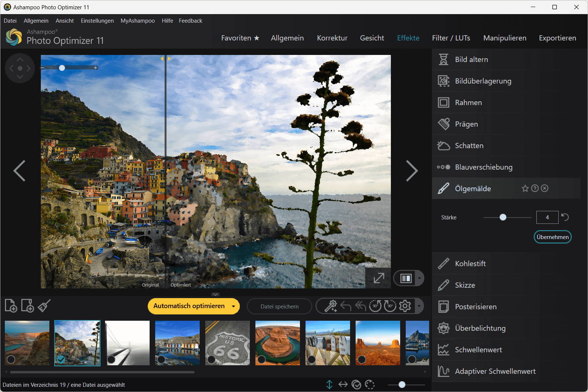Open the Einstellungen menu
Screen dimensions: 588x392
[97, 21]
